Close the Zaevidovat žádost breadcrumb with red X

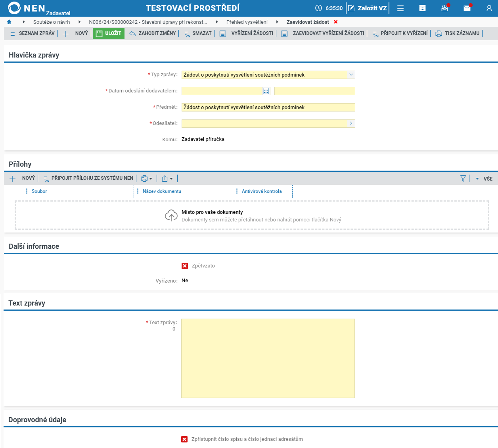tap(336, 22)
